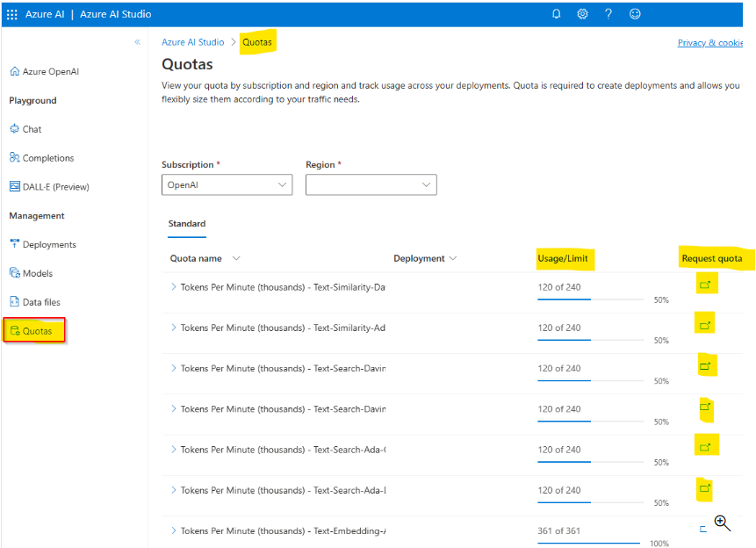Open Data files page
The height and width of the screenshot is (548, 756).
35,302
